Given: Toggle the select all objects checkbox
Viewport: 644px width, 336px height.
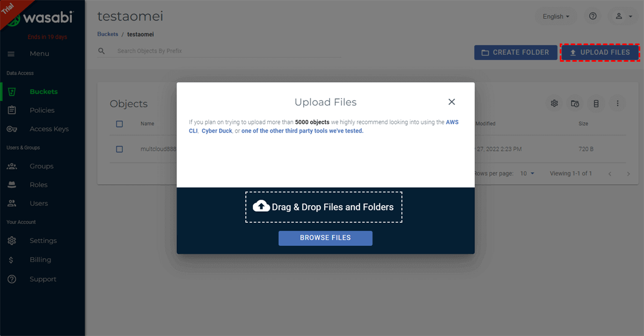Looking at the screenshot, I should tap(120, 124).
